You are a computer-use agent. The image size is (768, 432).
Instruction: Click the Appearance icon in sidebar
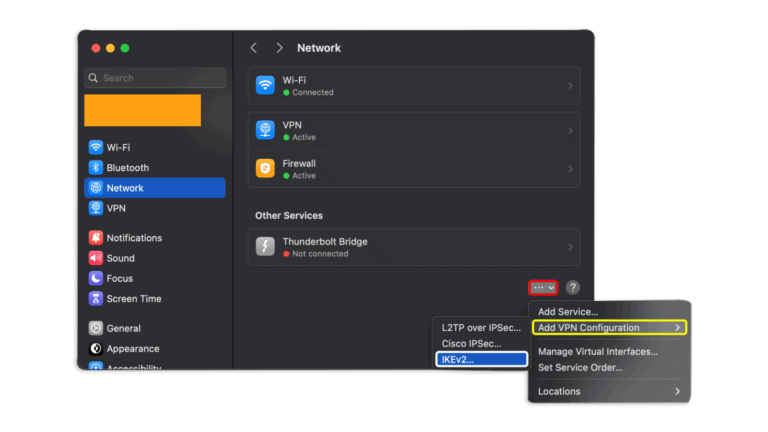[96, 348]
